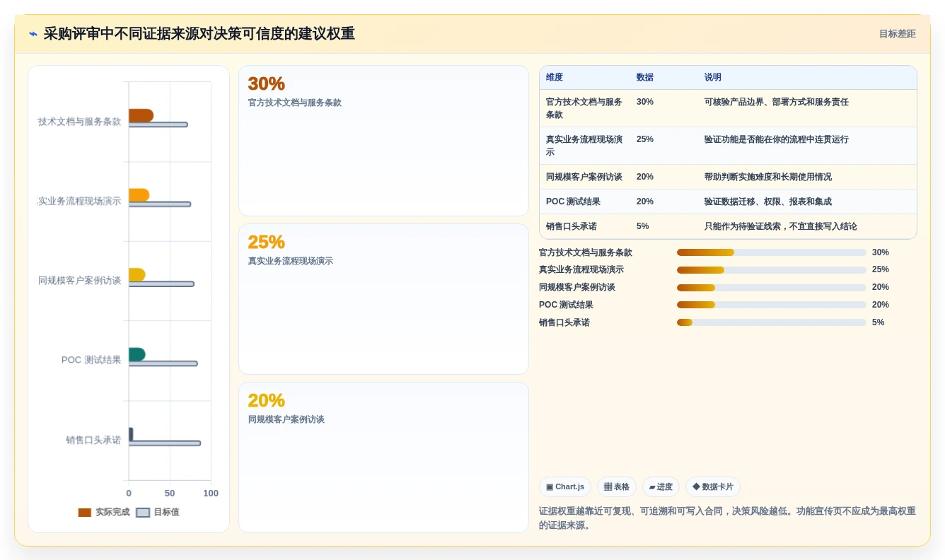The height and width of the screenshot is (560, 945).
Task: Click 25% value in the table
Action: (645, 139)
